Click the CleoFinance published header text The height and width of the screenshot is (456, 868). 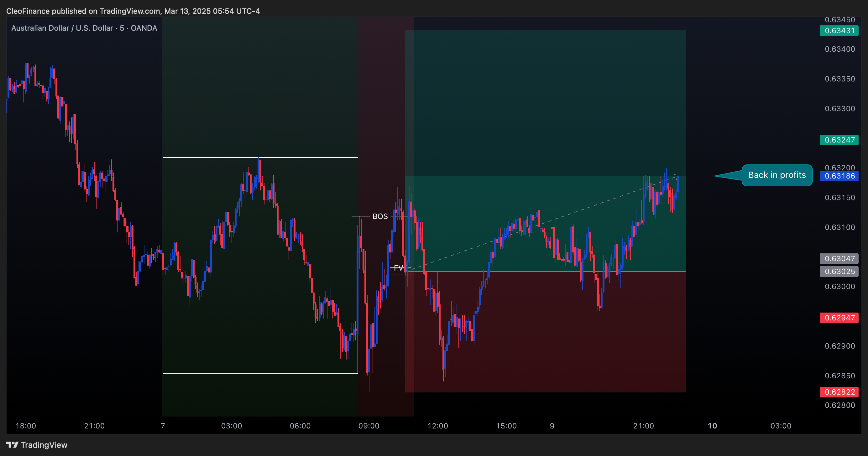pyautogui.click(x=133, y=11)
